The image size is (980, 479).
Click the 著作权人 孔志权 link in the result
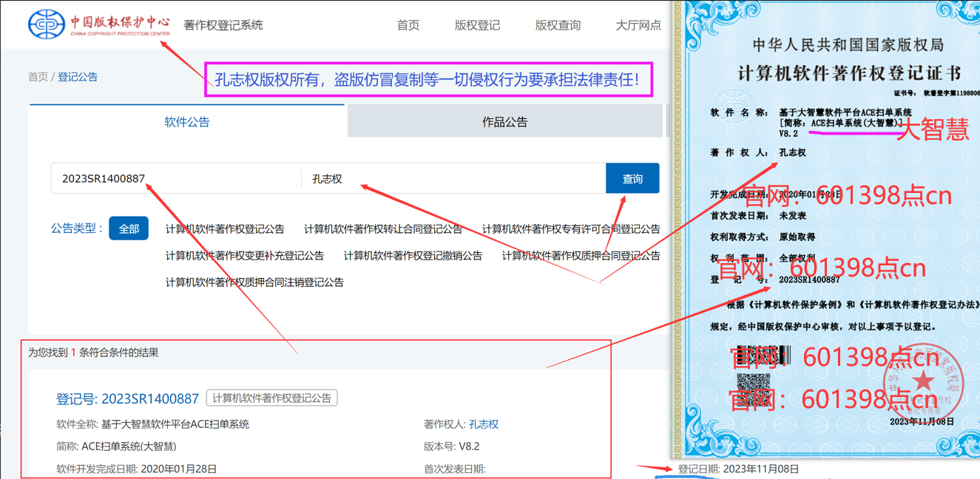pyautogui.click(x=484, y=424)
